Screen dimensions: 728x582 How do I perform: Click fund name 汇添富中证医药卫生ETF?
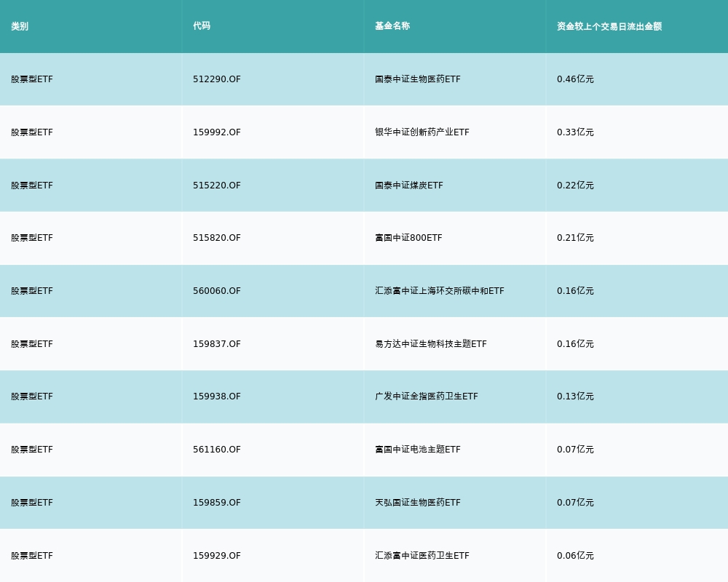[422, 556]
